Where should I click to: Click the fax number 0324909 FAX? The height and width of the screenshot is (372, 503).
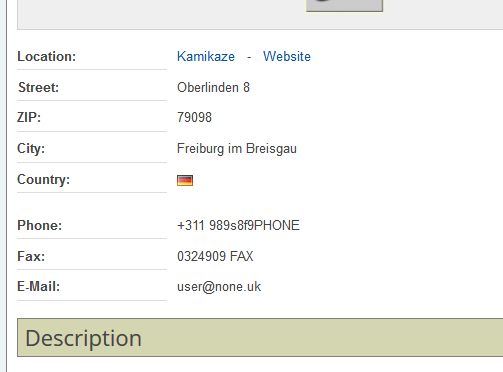[x=215, y=257]
